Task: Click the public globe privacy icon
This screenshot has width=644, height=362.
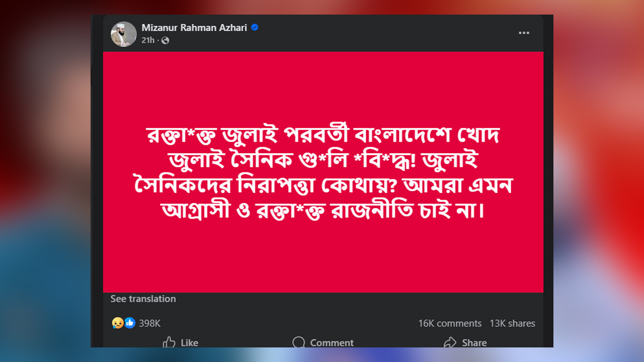Action: (165, 40)
